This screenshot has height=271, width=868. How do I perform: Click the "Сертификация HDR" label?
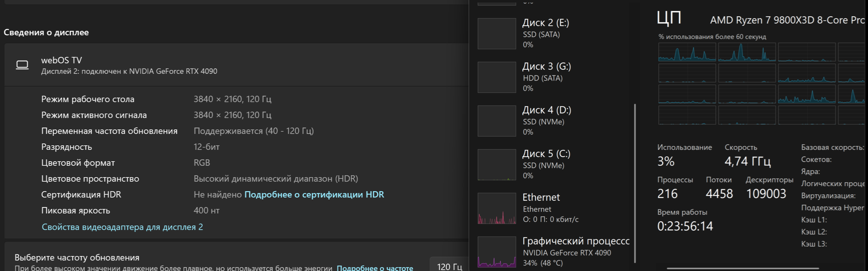coord(81,194)
